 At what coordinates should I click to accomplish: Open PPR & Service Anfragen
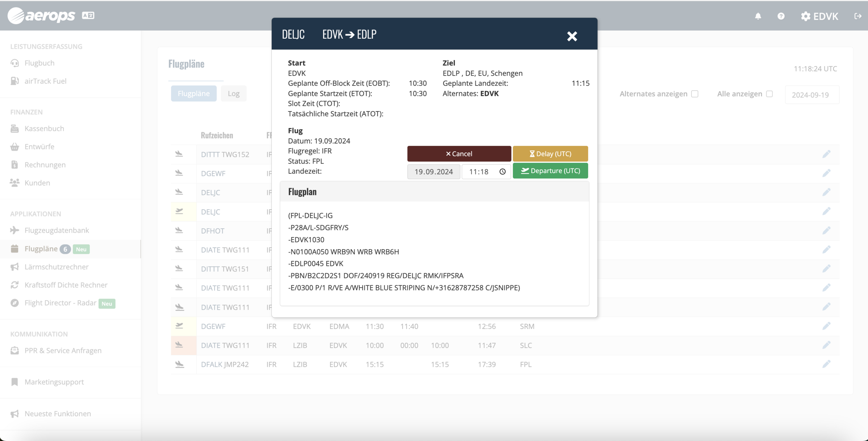63,350
